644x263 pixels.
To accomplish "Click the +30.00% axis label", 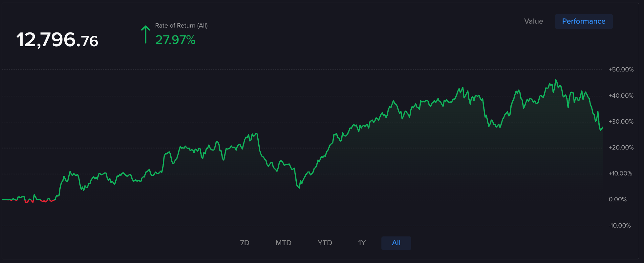I will pos(621,122).
